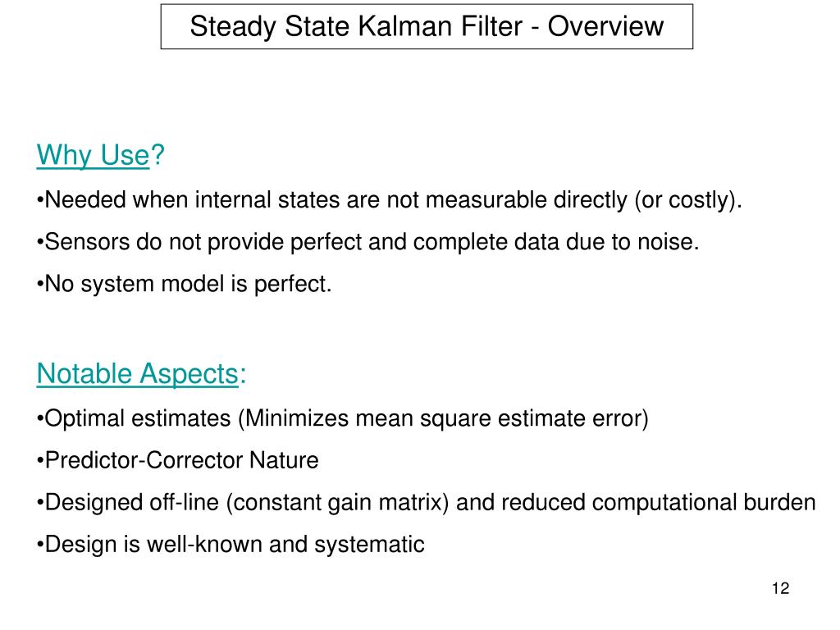
Task: Click the words 'due to noise'
Action: (632, 242)
